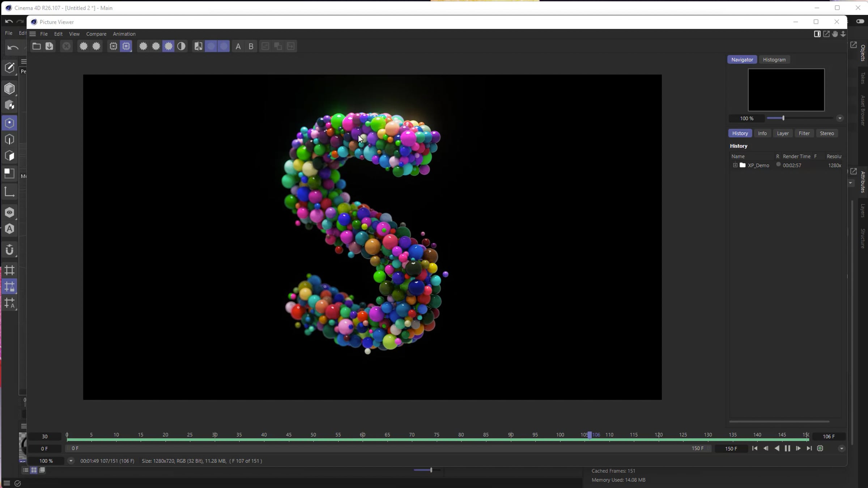
Task: Adjust the Navigator zoom slider
Action: tap(783, 118)
